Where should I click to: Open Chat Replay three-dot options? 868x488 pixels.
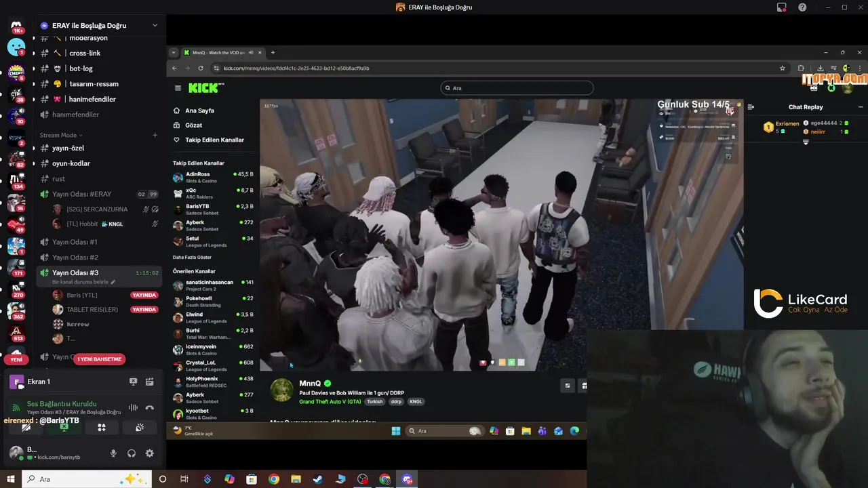(x=861, y=107)
